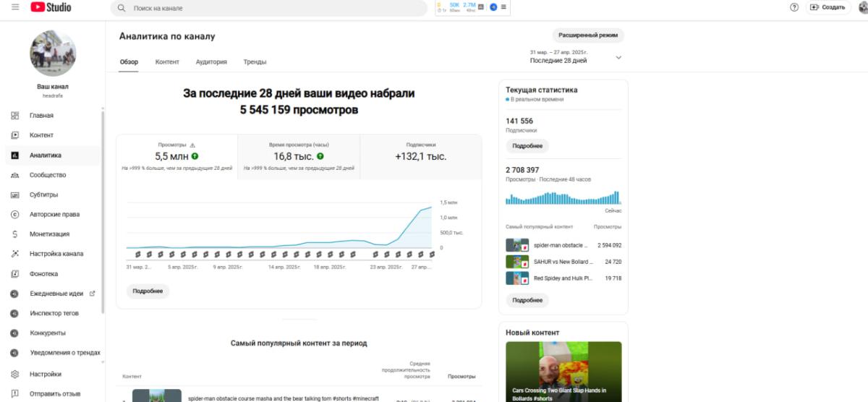Open Red Spidey and Hulk video thumbnail
The image size is (868, 402).
tap(517, 278)
